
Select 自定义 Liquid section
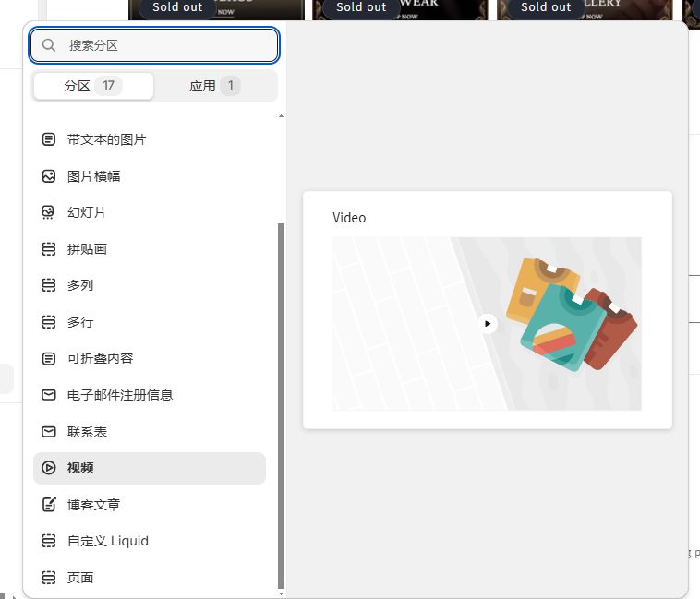point(150,541)
